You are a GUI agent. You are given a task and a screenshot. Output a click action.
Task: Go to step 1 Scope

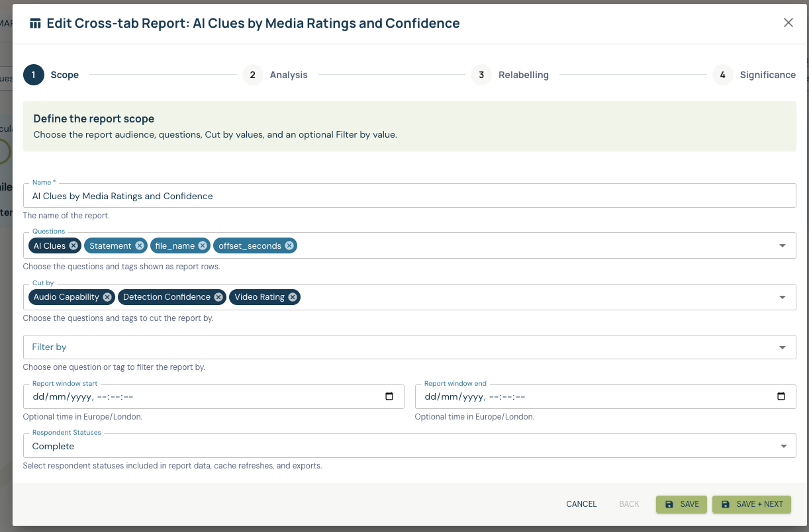[x=51, y=75]
